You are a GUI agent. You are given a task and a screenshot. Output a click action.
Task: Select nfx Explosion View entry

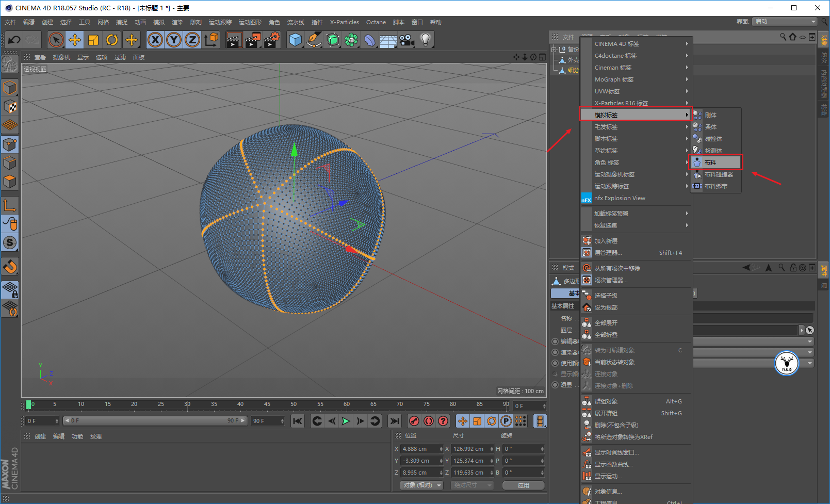tap(636, 198)
